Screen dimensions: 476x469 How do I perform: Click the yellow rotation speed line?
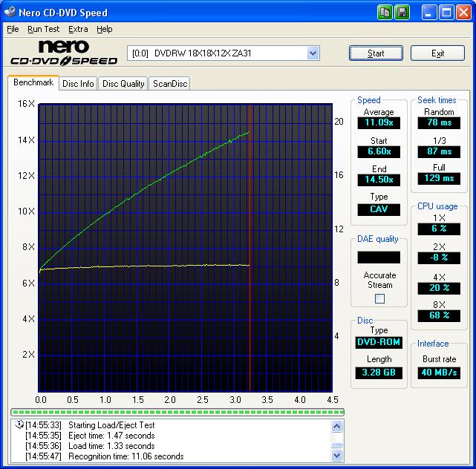(x=145, y=266)
